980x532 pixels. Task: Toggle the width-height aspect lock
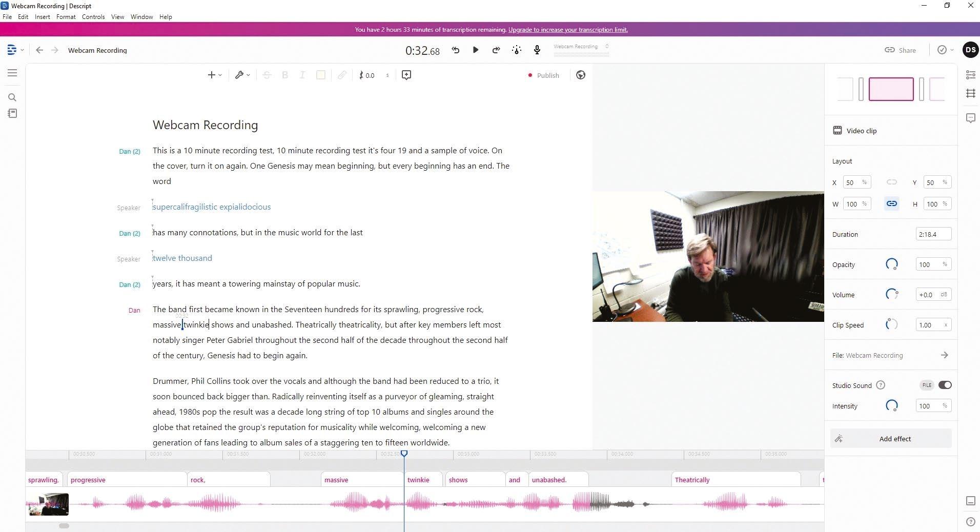pos(892,203)
